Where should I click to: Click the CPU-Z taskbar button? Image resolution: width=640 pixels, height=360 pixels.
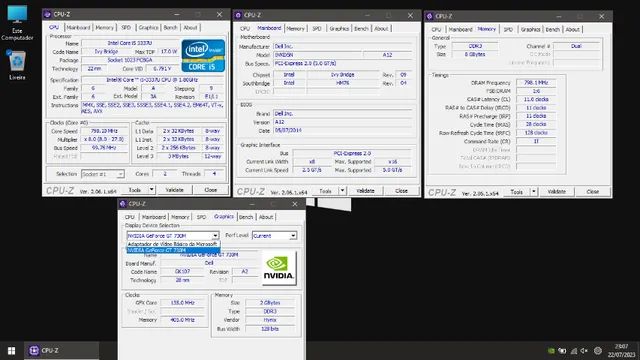click(61, 351)
